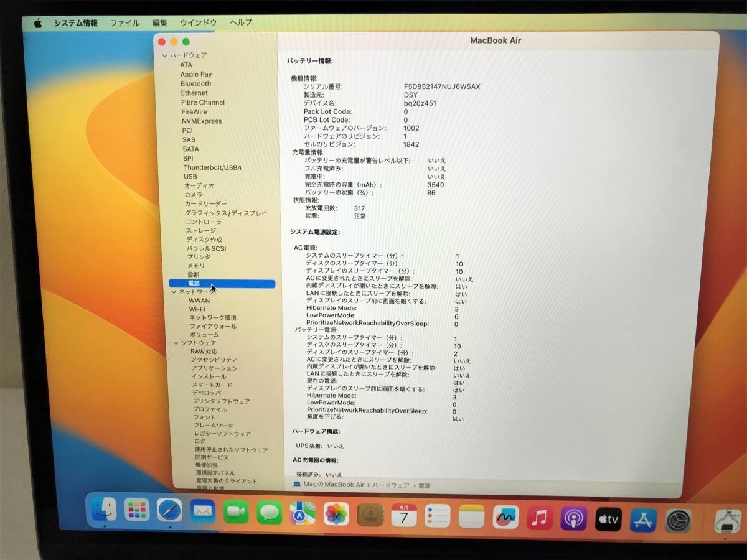Screen dimensions: 747x560
Task: Open the Apple logo menu
Action: pos(37,23)
